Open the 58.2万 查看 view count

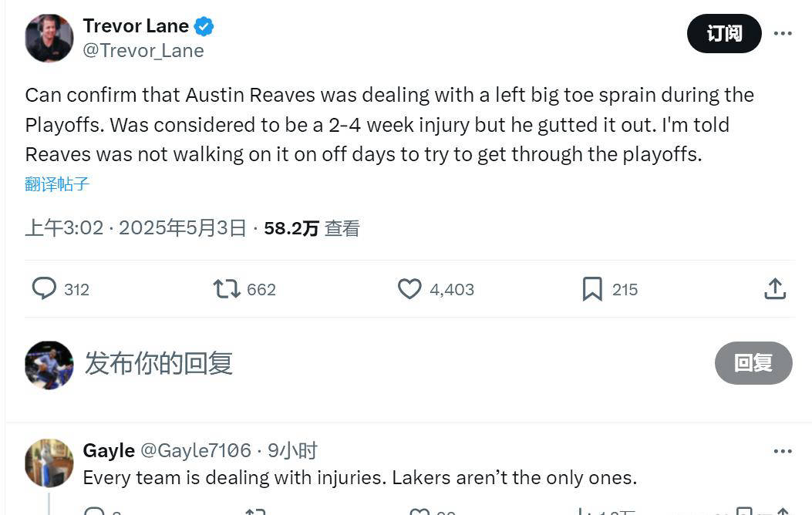coord(312,228)
